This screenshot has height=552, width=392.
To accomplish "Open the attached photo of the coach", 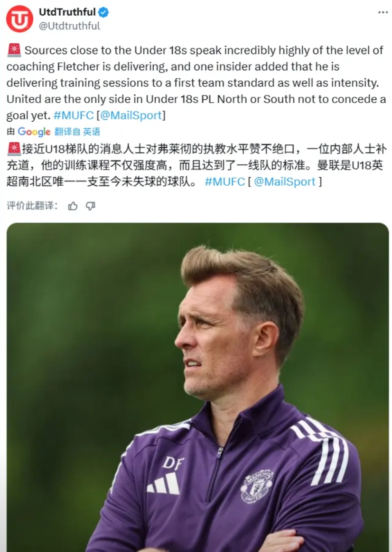I will pyautogui.click(x=197, y=387).
